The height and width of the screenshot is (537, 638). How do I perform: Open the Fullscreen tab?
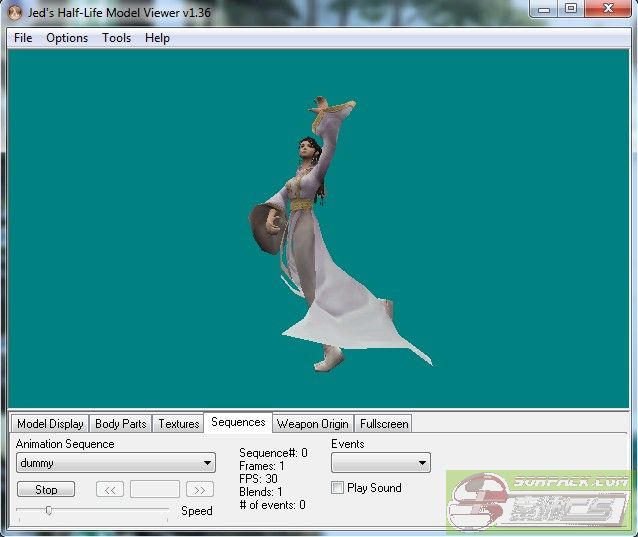pos(384,424)
